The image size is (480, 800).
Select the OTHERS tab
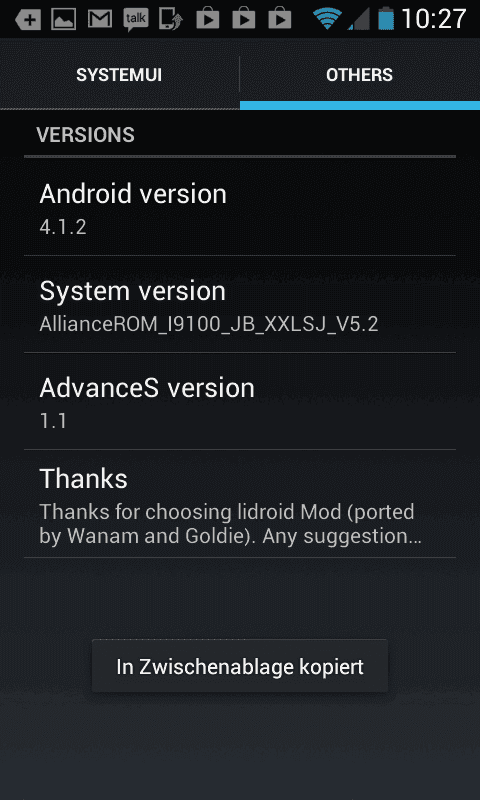(360, 75)
